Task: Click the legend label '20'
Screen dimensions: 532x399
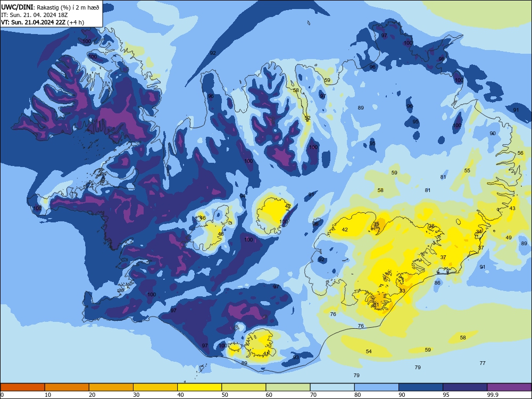Action: [92, 395]
